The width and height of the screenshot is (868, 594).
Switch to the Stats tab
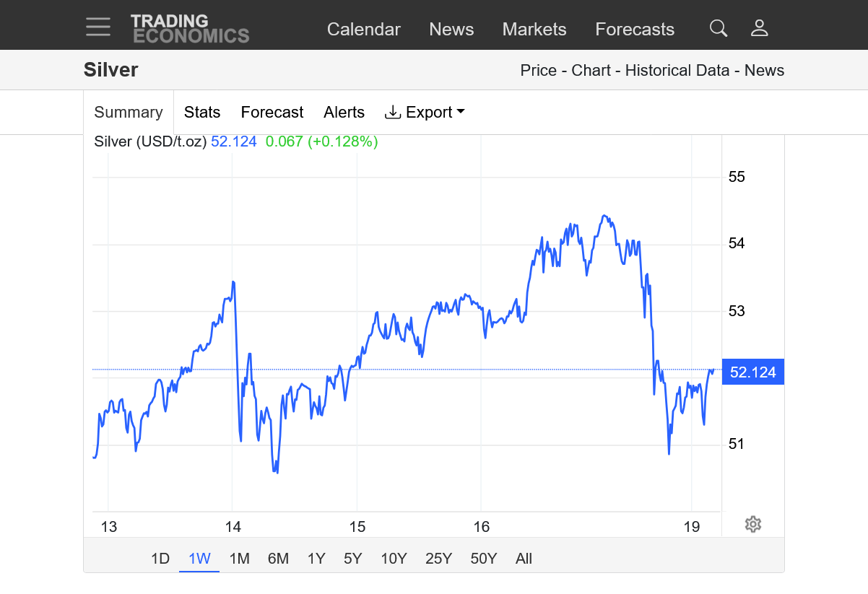click(202, 113)
